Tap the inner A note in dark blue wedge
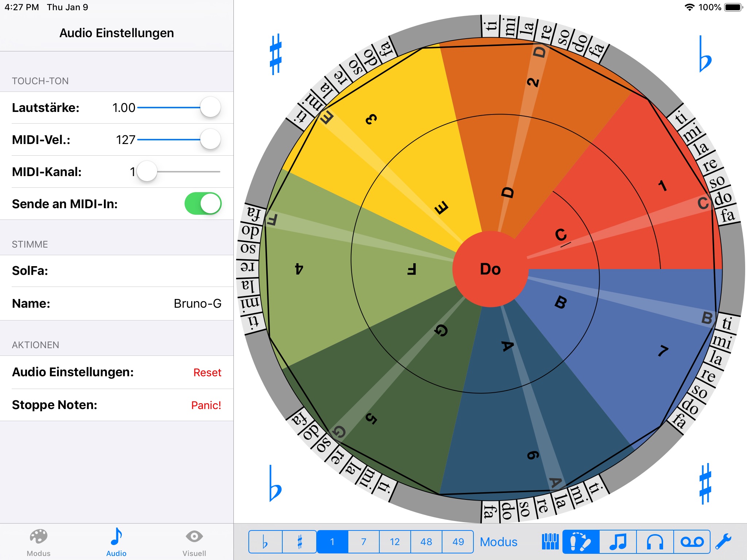This screenshot has width=747, height=560. pos(507,345)
